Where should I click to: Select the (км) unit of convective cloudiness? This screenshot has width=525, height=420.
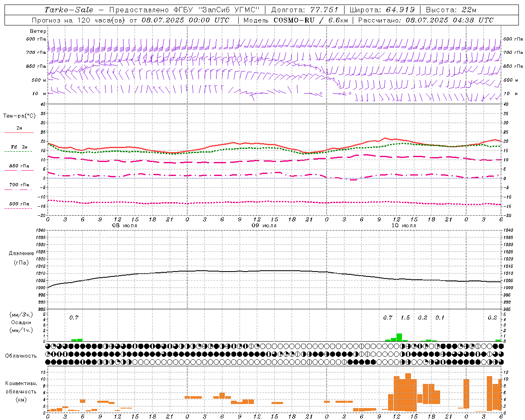click(x=21, y=399)
